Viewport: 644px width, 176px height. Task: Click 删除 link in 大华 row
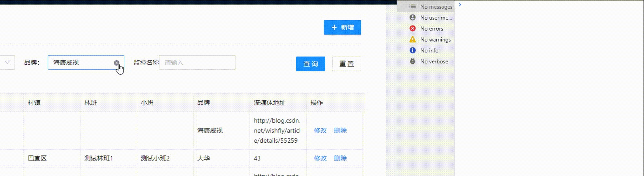pos(340,158)
